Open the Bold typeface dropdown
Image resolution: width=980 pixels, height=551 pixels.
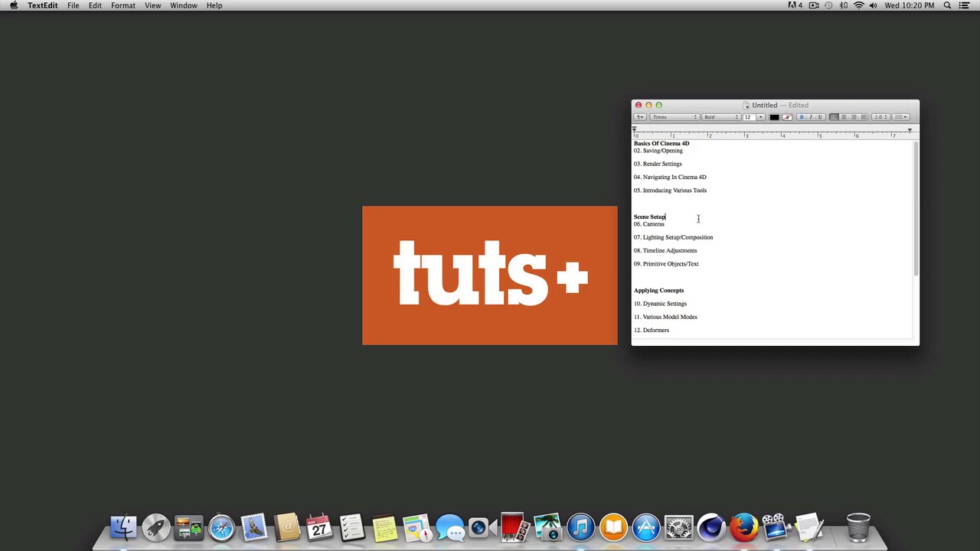(720, 117)
